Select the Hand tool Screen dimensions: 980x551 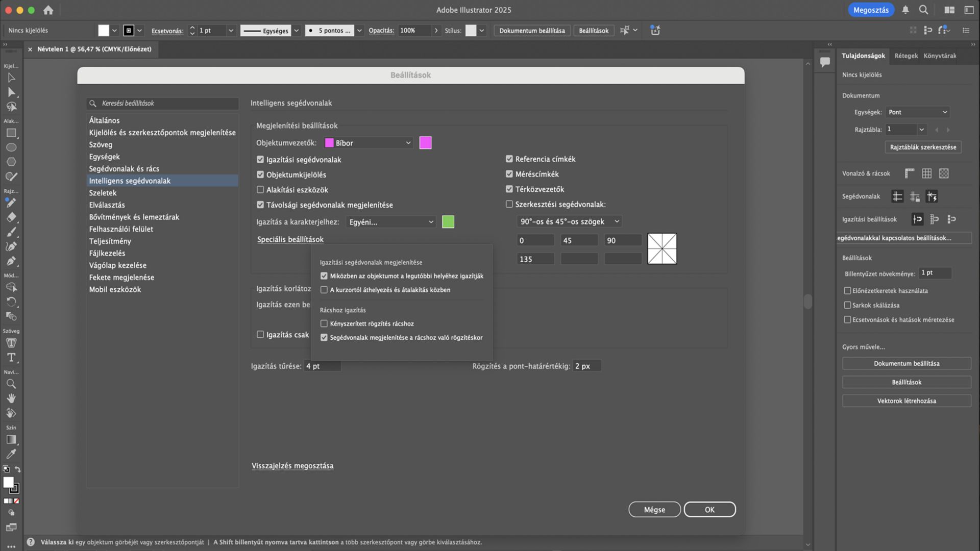(11, 398)
